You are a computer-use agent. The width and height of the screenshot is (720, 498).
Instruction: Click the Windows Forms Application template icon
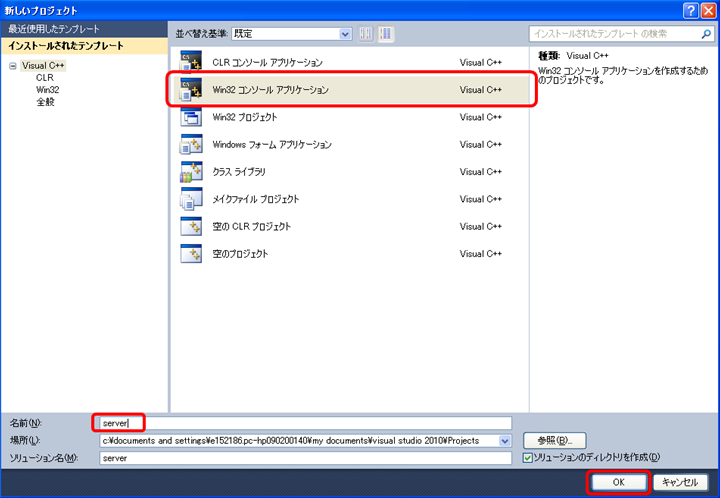(191, 144)
